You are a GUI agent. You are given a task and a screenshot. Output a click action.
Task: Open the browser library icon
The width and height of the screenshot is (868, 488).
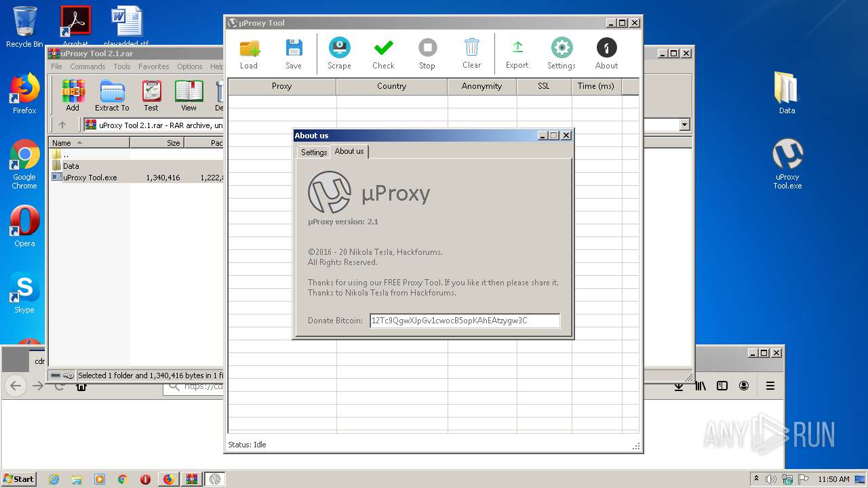pyautogui.click(x=701, y=386)
